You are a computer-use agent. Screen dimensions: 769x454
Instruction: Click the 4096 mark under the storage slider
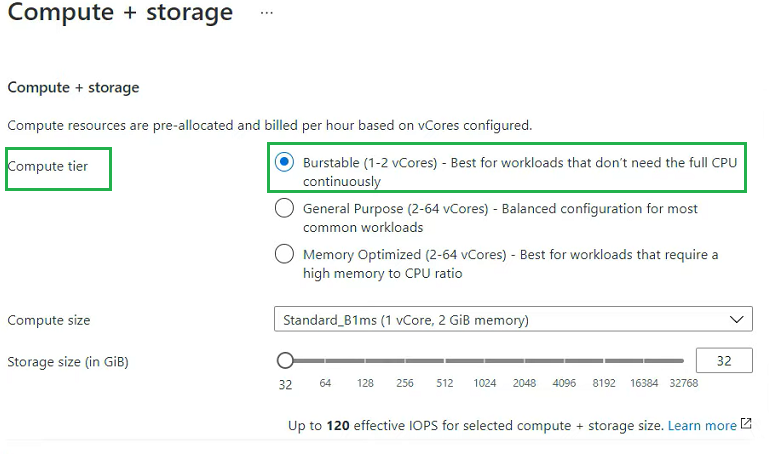pos(565,383)
